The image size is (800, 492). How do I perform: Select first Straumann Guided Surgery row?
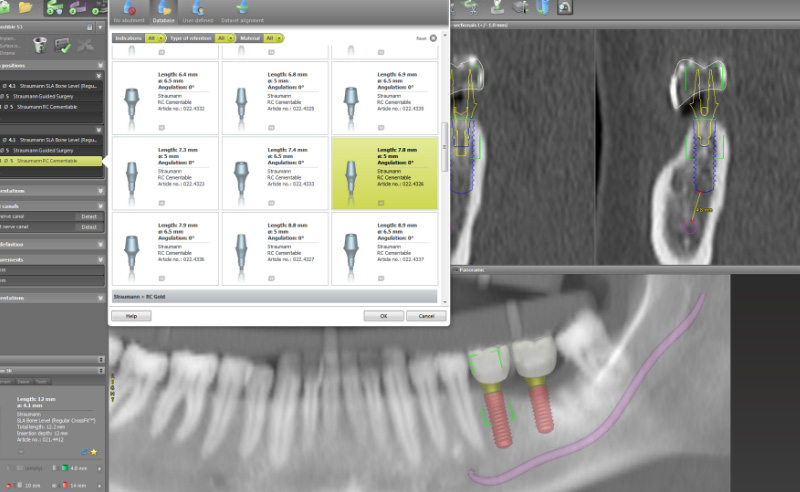51,96
